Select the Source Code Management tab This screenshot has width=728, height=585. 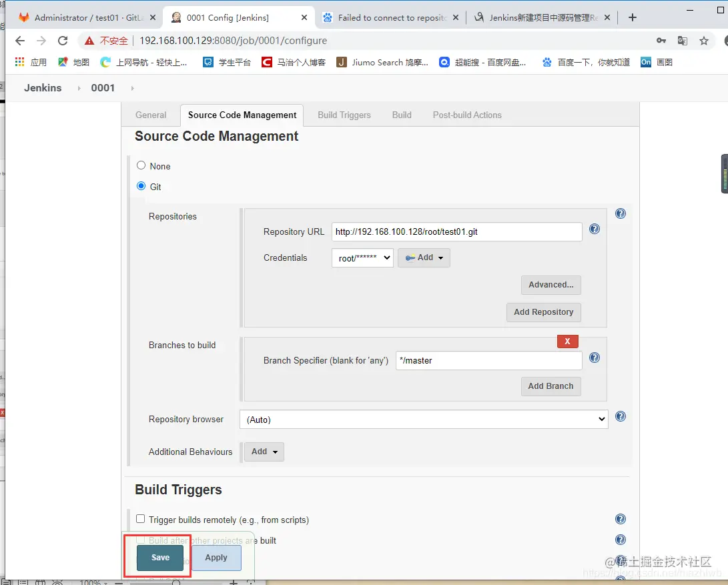(242, 115)
